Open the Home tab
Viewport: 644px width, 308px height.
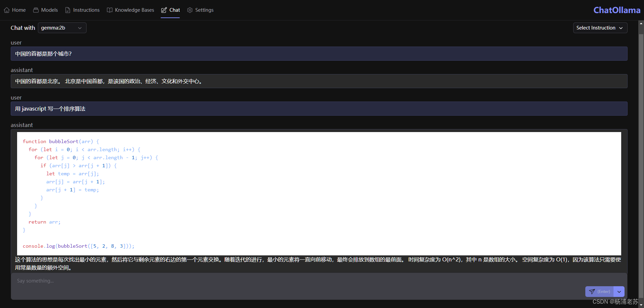tap(15, 10)
